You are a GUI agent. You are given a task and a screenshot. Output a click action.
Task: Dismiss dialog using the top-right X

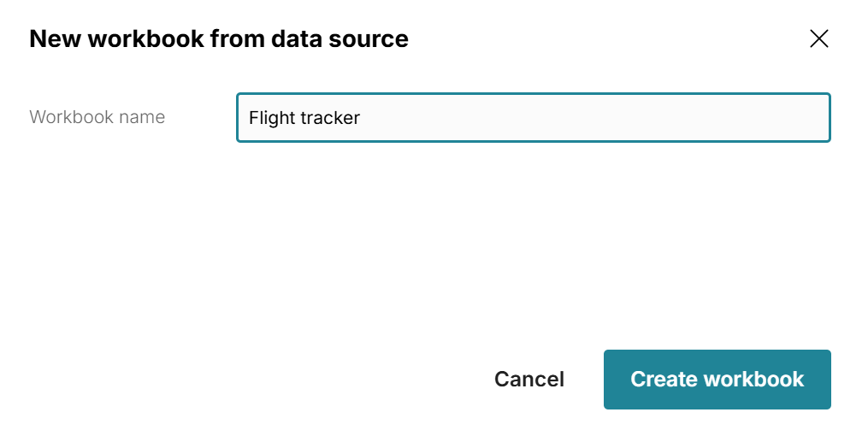(x=818, y=38)
